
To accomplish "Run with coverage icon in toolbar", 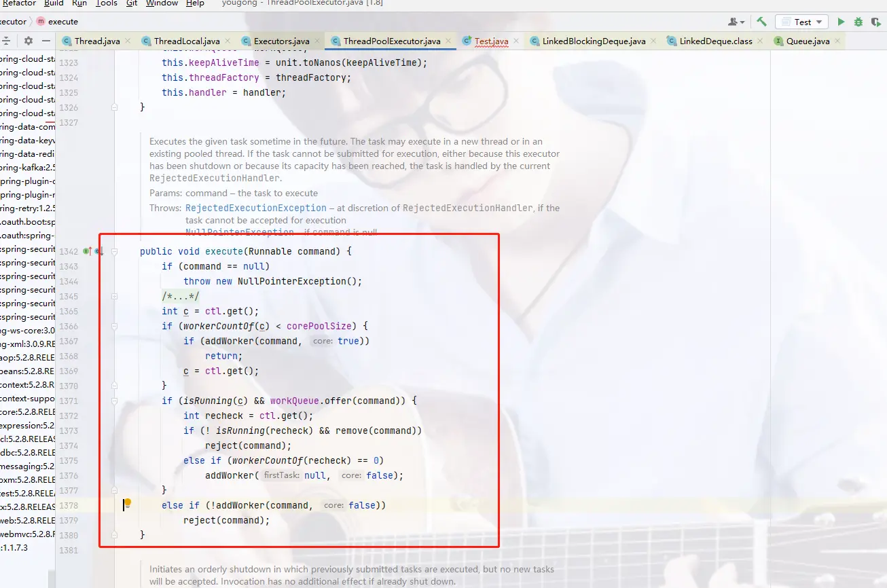I will tap(876, 22).
